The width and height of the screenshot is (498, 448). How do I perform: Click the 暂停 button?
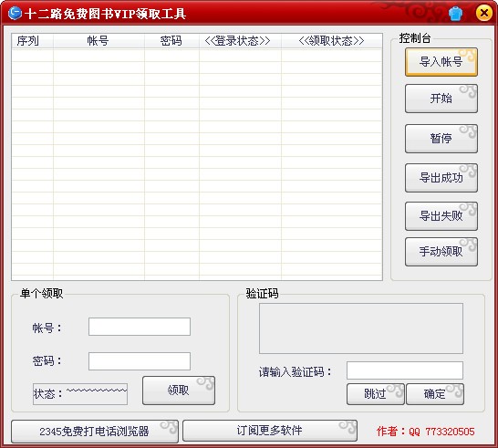pos(441,138)
